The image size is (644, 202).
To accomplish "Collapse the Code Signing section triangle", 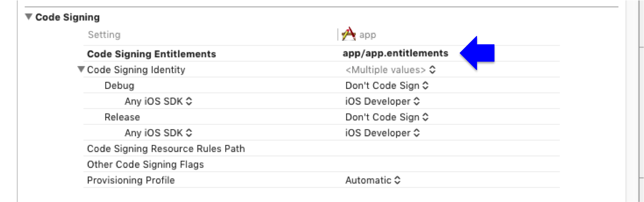I will point(29,17).
